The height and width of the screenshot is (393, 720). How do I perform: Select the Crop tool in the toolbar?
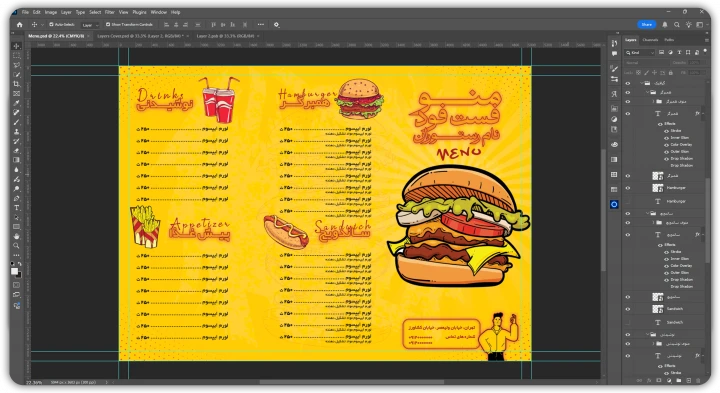tap(17, 84)
